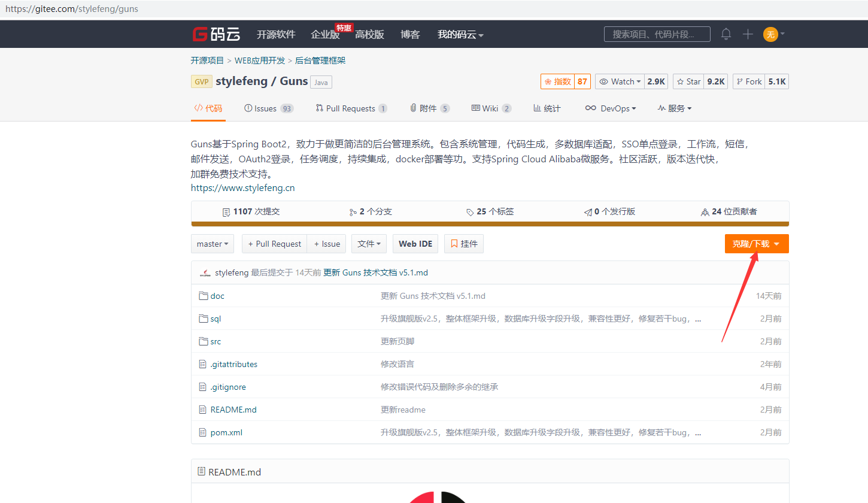Expand the 服务 menu
Viewport: 868px width, 503px height.
click(675, 108)
